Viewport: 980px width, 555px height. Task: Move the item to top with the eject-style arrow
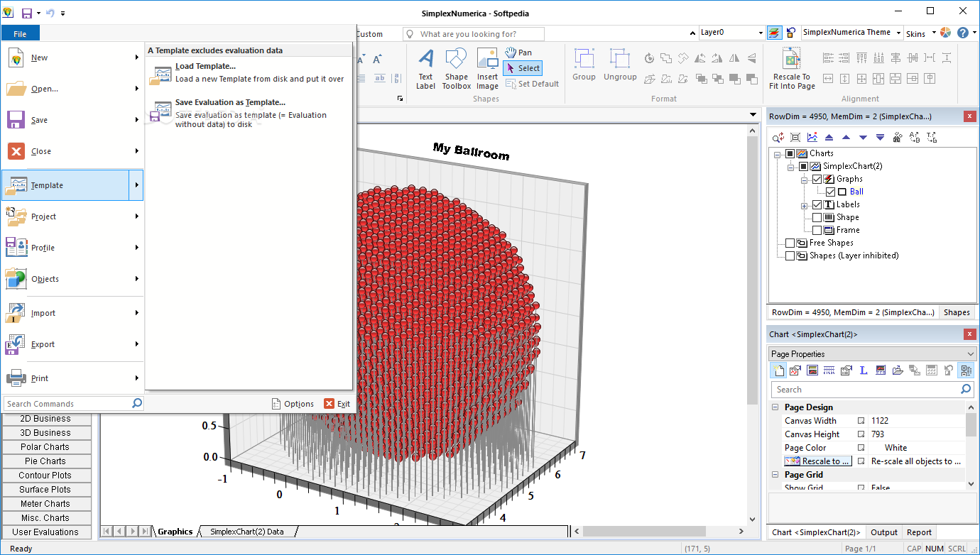(x=829, y=138)
